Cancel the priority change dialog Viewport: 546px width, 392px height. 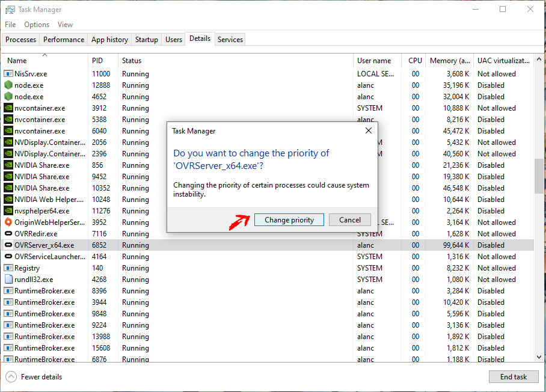click(350, 220)
